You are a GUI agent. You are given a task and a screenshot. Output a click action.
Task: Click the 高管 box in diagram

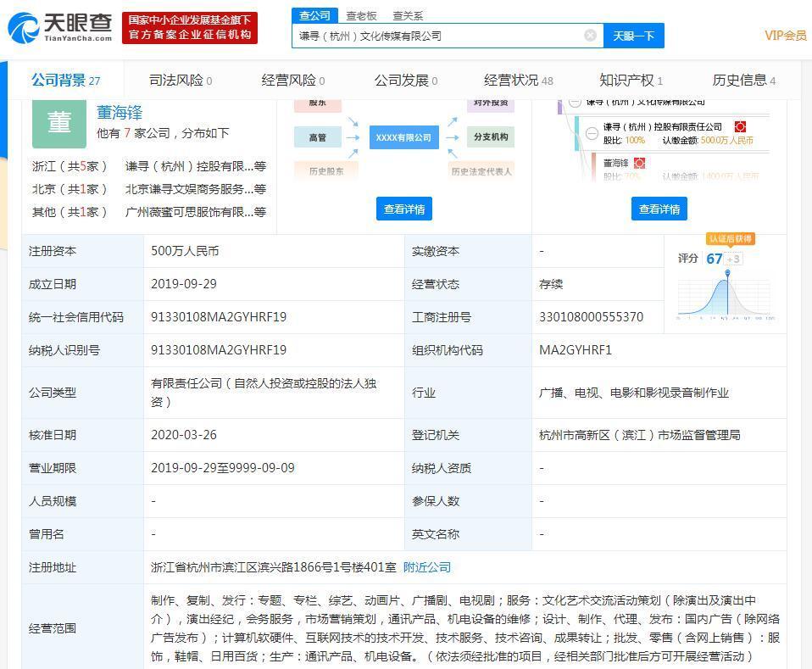[318, 137]
